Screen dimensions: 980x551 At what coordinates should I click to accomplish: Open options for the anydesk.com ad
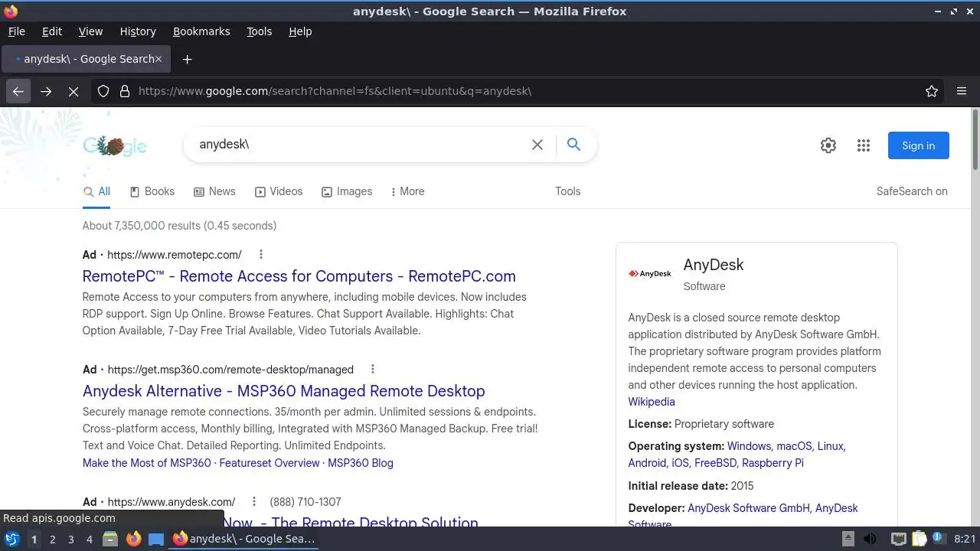254,501
